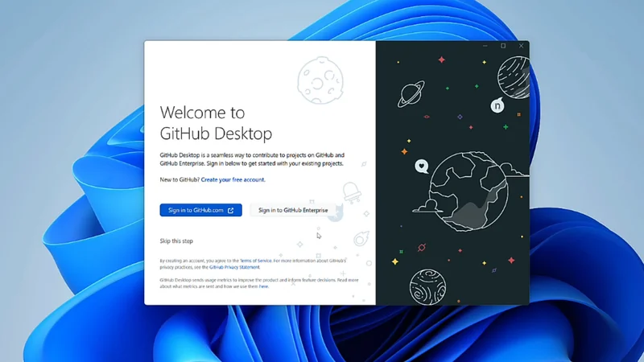The image size is (644, 362).
Task: Click the 'here' usage metrics link
Action: [x=263, y=286]
